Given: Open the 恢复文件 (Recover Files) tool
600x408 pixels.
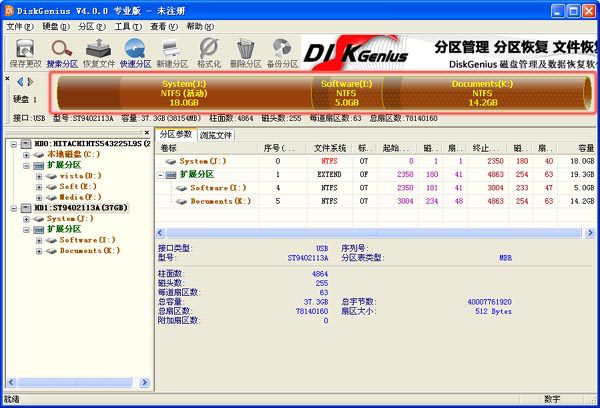Looking at the screenshot, I should pos(99,52).
